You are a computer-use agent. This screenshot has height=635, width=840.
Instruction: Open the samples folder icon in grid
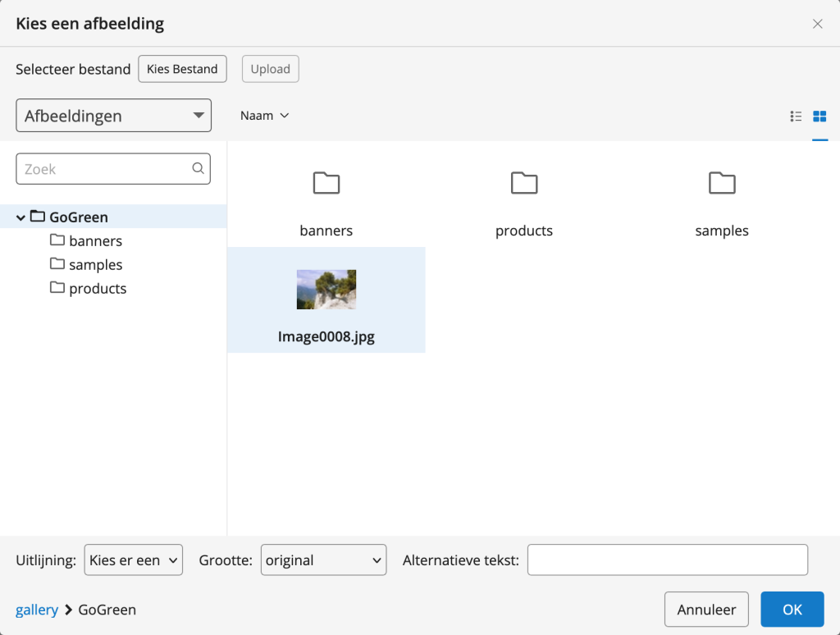722,183
